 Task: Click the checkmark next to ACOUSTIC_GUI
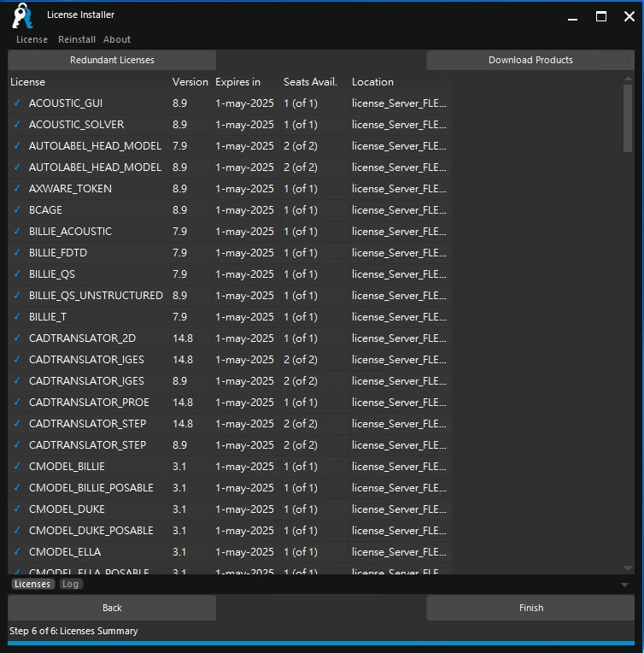pos(17,103)
